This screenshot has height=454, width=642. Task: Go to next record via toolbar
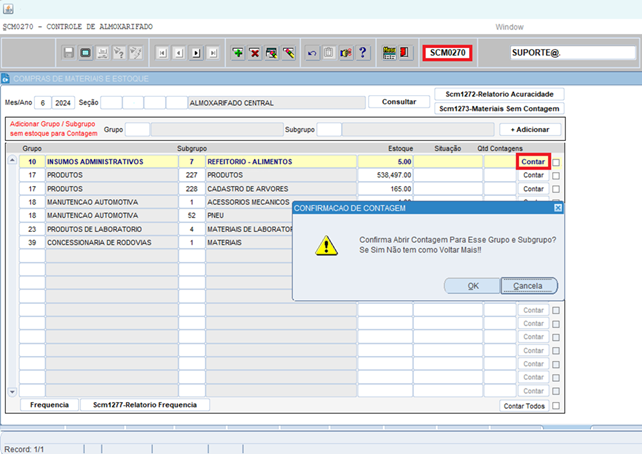tap(196, 53)
